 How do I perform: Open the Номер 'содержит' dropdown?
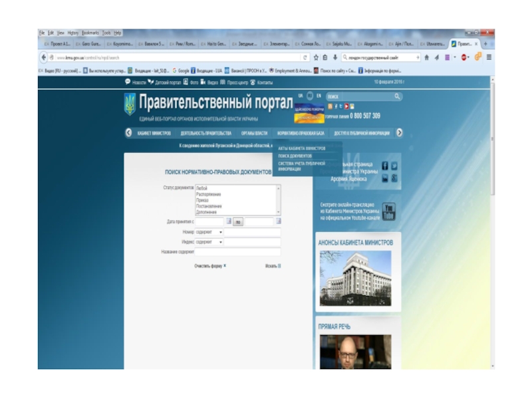[209, 232]
